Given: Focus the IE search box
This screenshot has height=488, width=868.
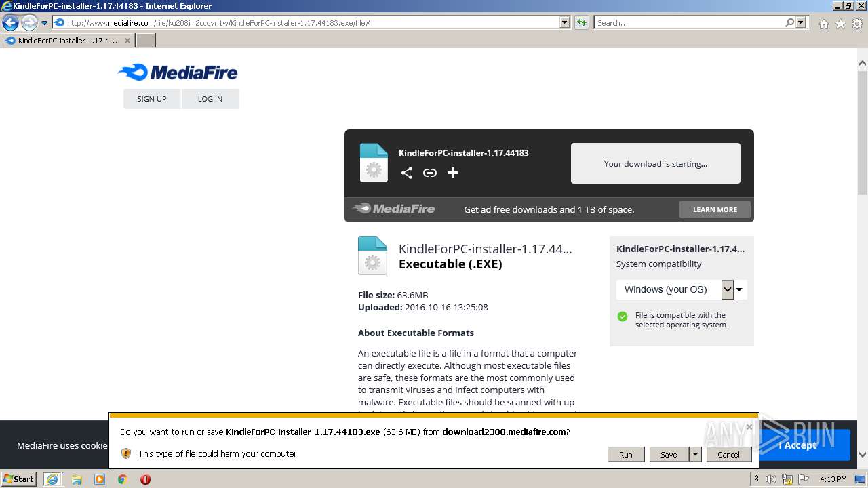Looking at the screenshot, I should pyautogui.click(x=688, y=23).
